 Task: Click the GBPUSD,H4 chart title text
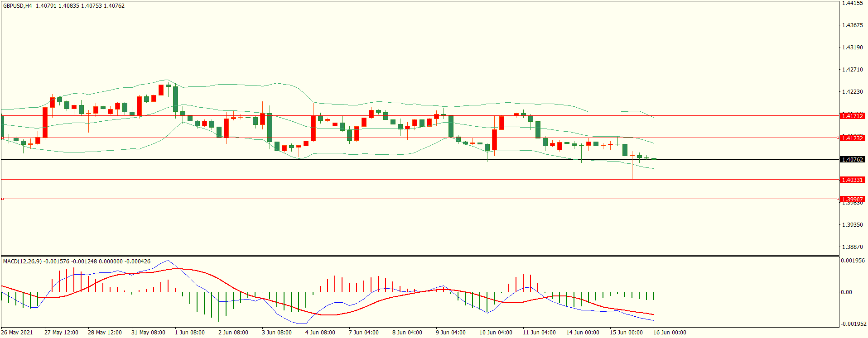click(x=18, y=6)
